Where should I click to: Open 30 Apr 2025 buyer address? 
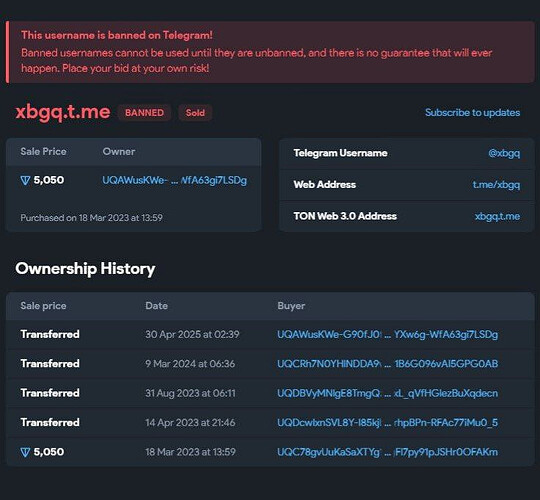coord(387,334)
